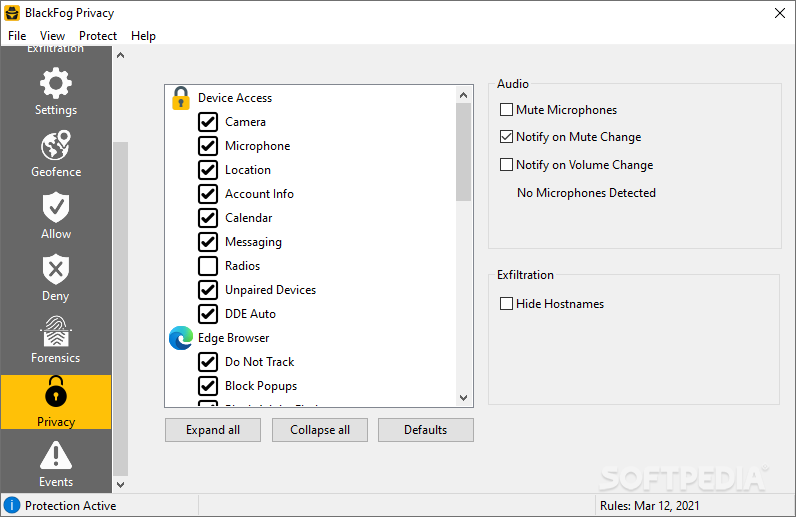Click the Expand all button
Image resolution: width=796 pixels, height=517 pixels.
pos(213,430)
